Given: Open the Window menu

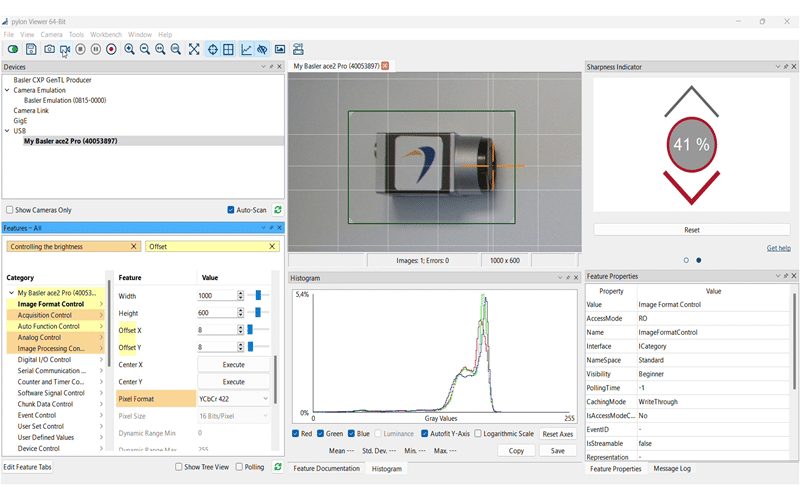Looking at the screenshot, I should (140, 35).
